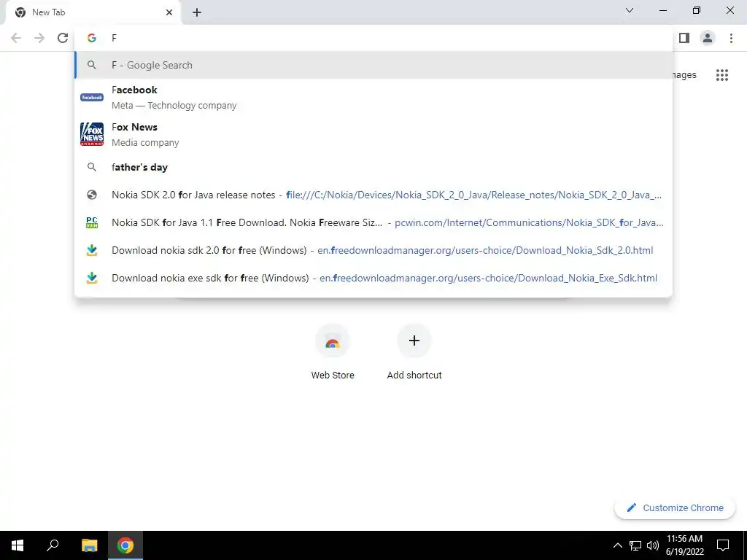
Task: Show hidden system tray icons
Action: (617, 545)
